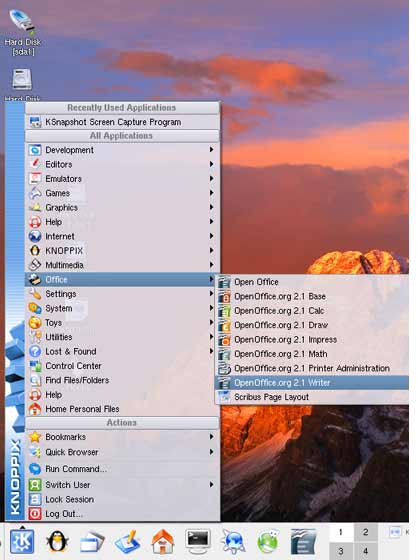Viewport: 420px width, 560px height.
Task: Click the Multimedia category icon
Action: click(x=35, y=265)
